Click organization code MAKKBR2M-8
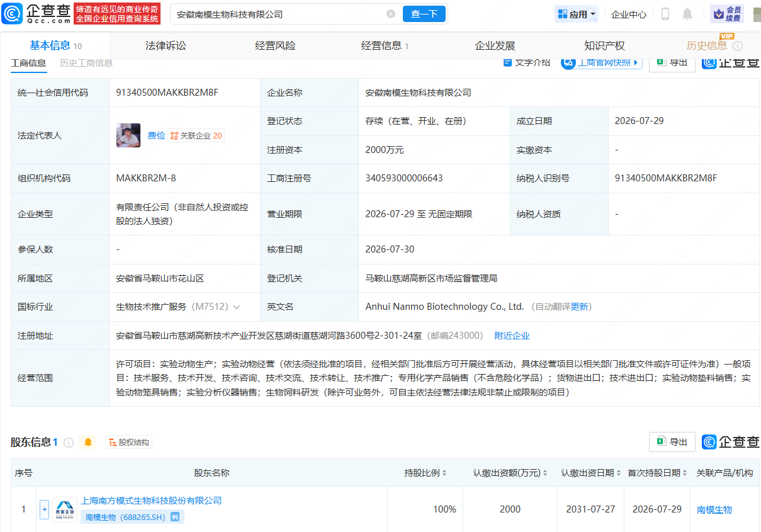The image size is (761, 532). [146, 178]
